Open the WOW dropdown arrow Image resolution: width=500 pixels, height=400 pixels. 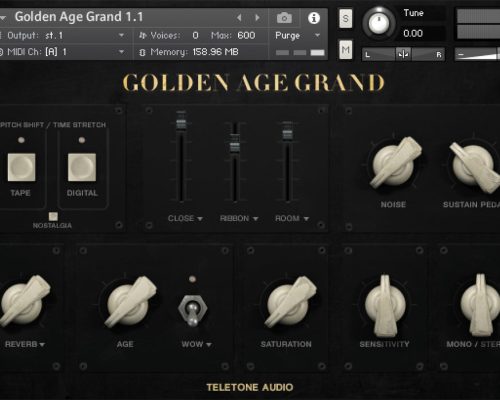(x=209, y=345)
